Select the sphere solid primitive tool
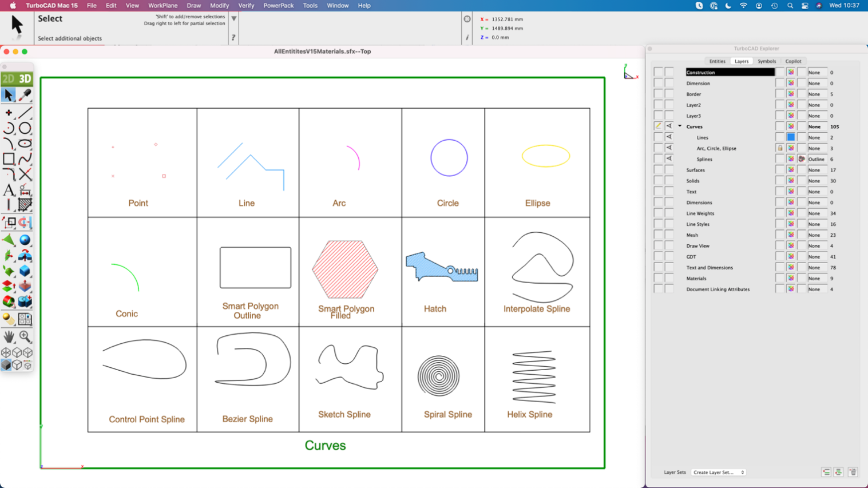The width and height of the screenshot is (868, 488). [x=25, y=240]
